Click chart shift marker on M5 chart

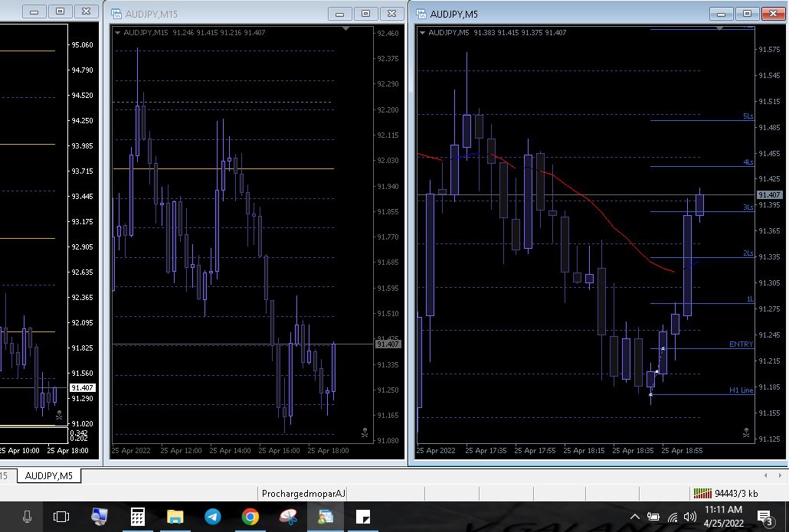pyautogui.click(x=719, y=28)
